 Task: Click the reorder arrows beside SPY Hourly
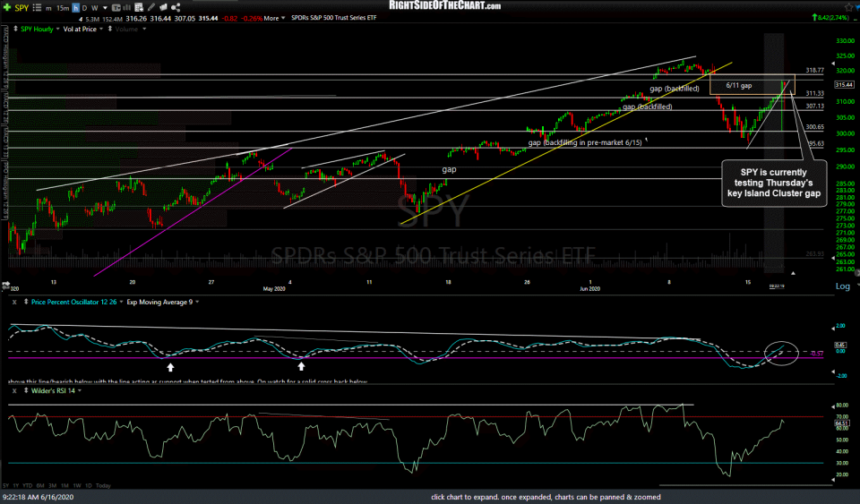tap(15, 29)
